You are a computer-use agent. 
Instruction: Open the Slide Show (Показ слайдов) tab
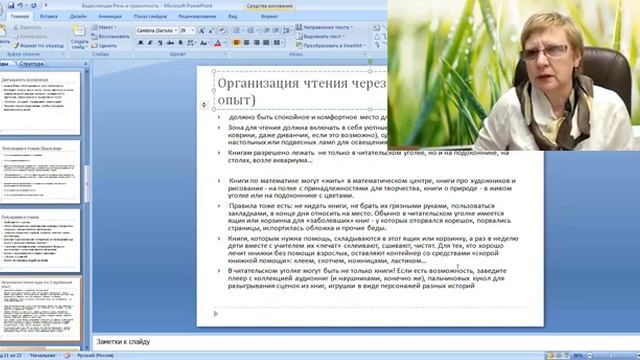(x=150, y=16)
